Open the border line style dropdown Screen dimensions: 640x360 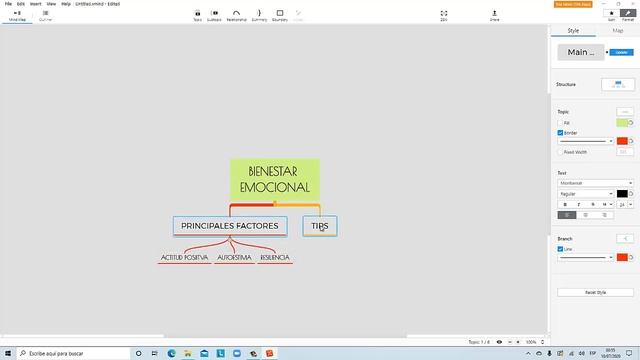586,141
